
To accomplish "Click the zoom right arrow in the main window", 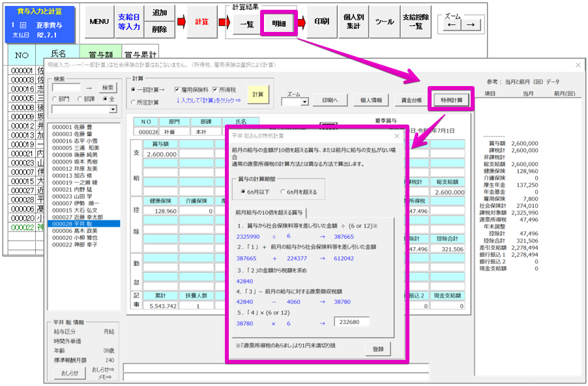I will pyautogui.click(x=471, y=25).
